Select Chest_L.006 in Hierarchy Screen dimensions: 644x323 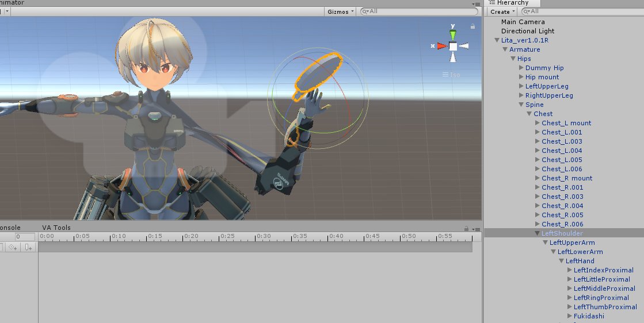562,169
